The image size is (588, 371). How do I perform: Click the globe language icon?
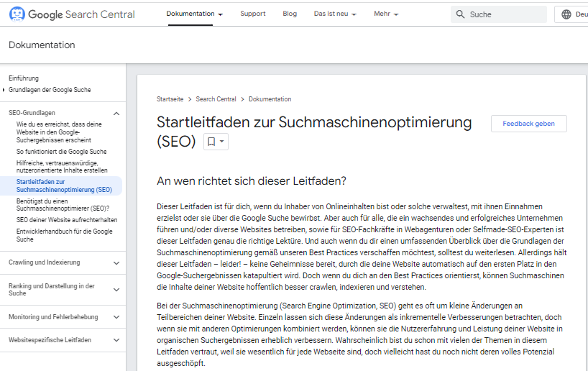pyautogui.click(x=566, y=14)
